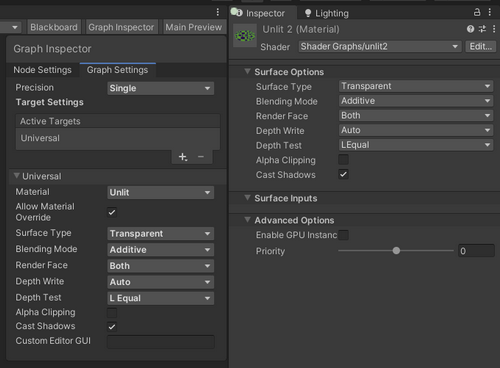This screenshot has height=368, width=500.
Task: Open the Inspector panel kebab menu
Action: [490, 12]
